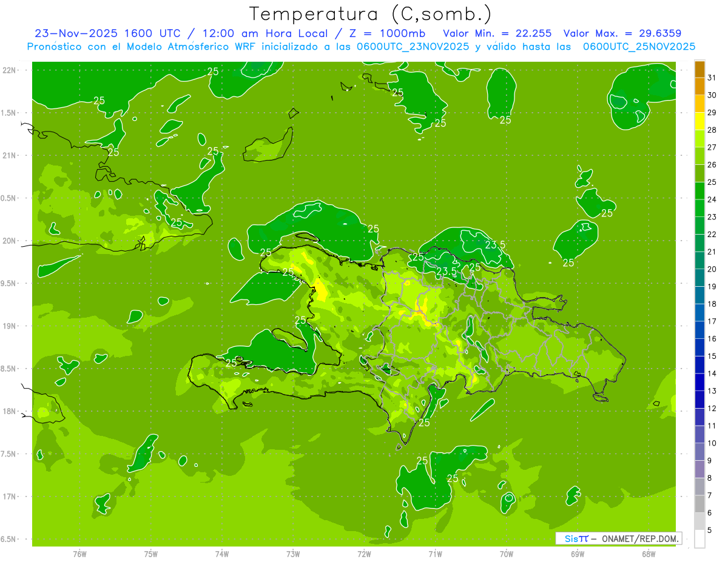Viewport: 728px width, 562px height.
Task: Click the '22N' latitude axis label
Action: tap(8, 70)
